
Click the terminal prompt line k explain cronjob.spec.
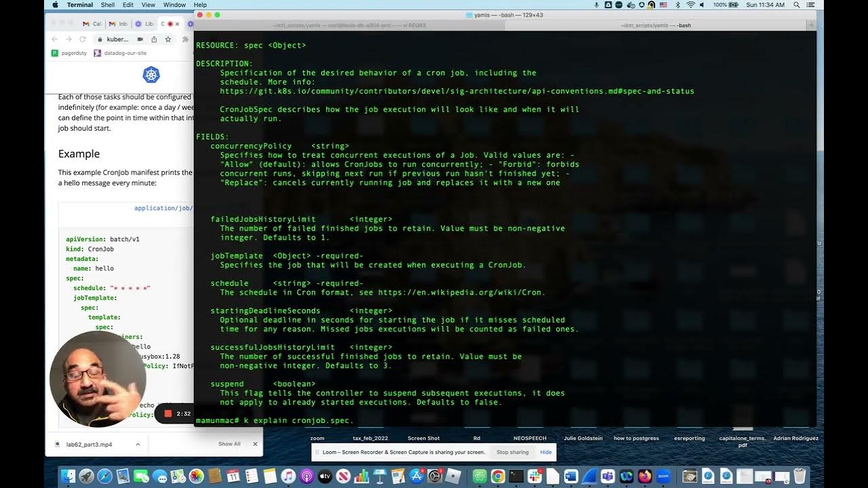point(275,420)
